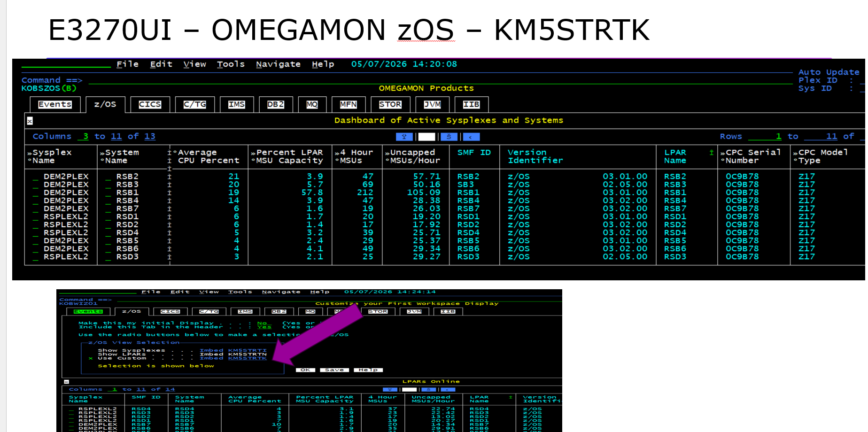
Task: Click MSUs/Hour value 105.09
Action: click(x=424, y=193)
